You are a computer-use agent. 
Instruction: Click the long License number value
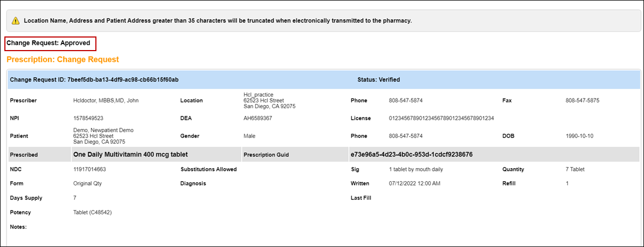(x=441, y=118)
